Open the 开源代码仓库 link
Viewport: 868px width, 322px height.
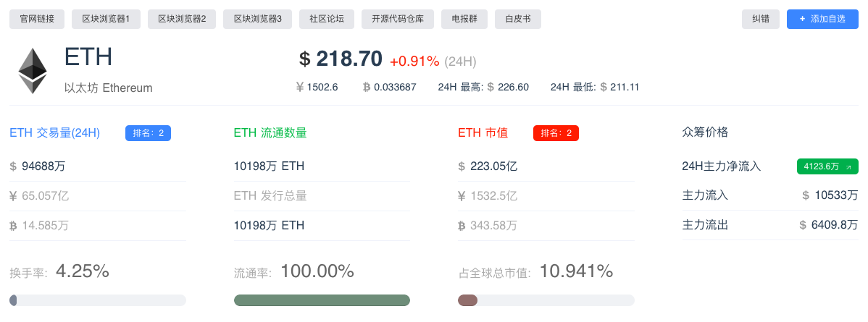pyautogui.click(x=397, y=19)
